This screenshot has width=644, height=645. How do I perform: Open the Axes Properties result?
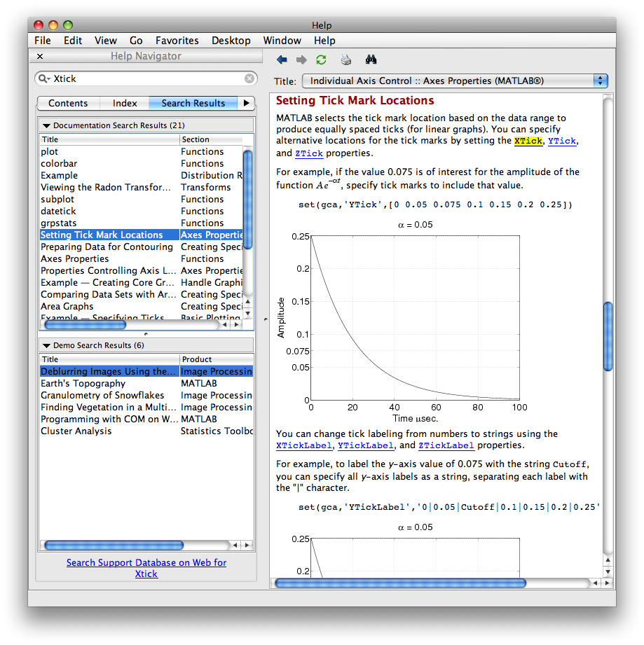pos(141,258)
